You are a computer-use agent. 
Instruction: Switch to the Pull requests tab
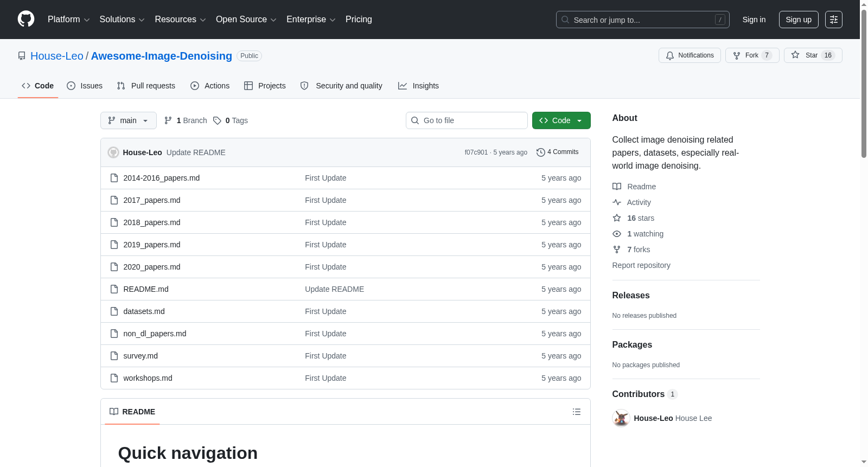point(146,86)
